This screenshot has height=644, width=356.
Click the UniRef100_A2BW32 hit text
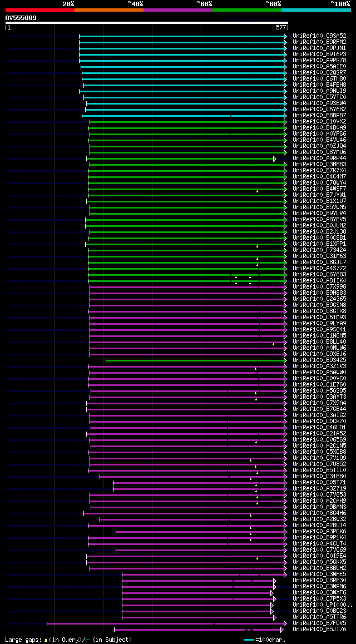pos(319,519)
